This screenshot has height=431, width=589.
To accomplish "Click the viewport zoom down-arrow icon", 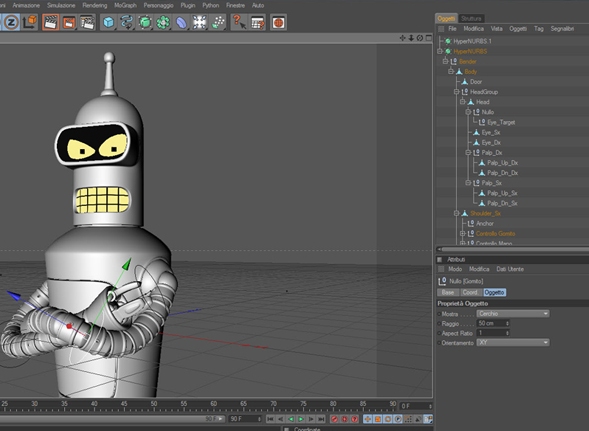I will click(411, 38).
